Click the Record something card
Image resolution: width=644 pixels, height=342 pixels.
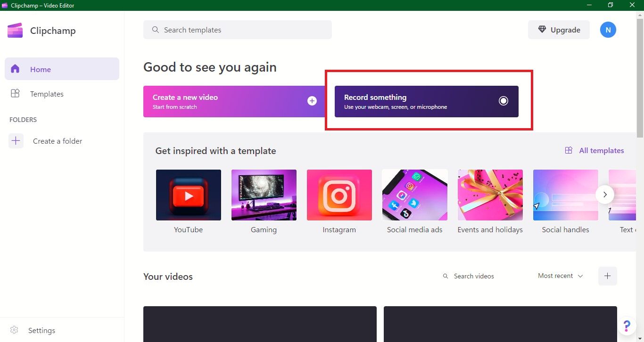click(x=427, y=101)
